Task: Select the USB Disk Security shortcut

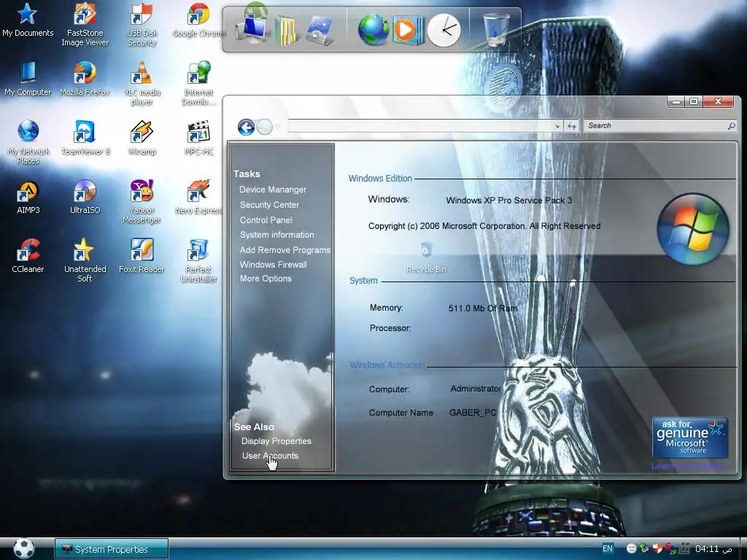Action: [142, 24]
